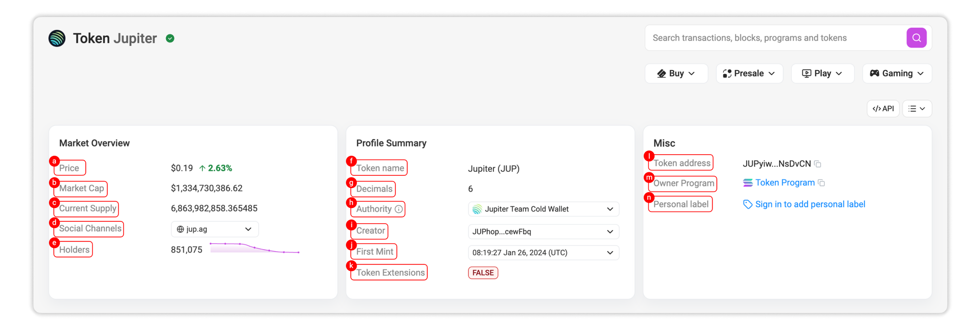Click the Jupiter token logo
Viewport: 980px width, 330px height.
[x=57, y=38]
